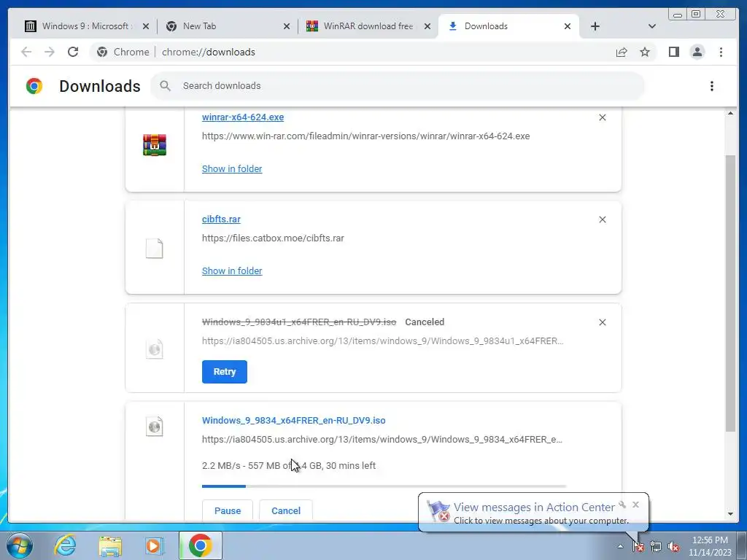
Task: Click the scrollbar down arrow
Action: point(730,514)
